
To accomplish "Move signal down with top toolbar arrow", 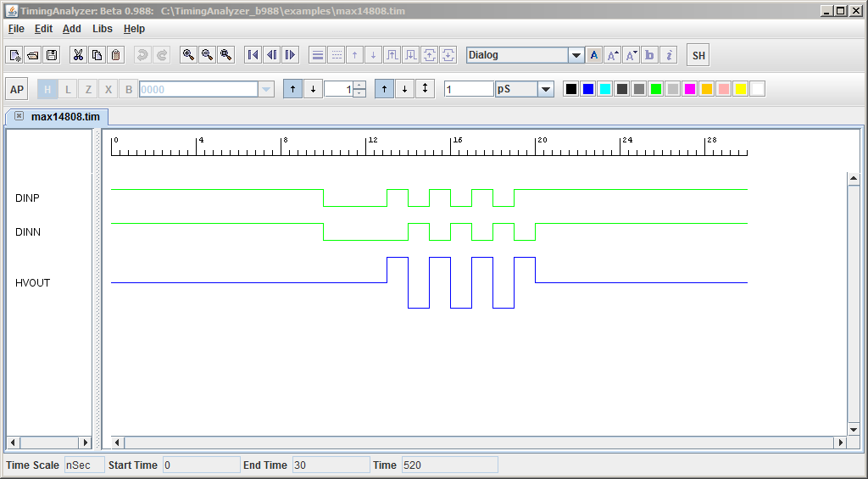I will pyautogui.click(x=373, y=55).
